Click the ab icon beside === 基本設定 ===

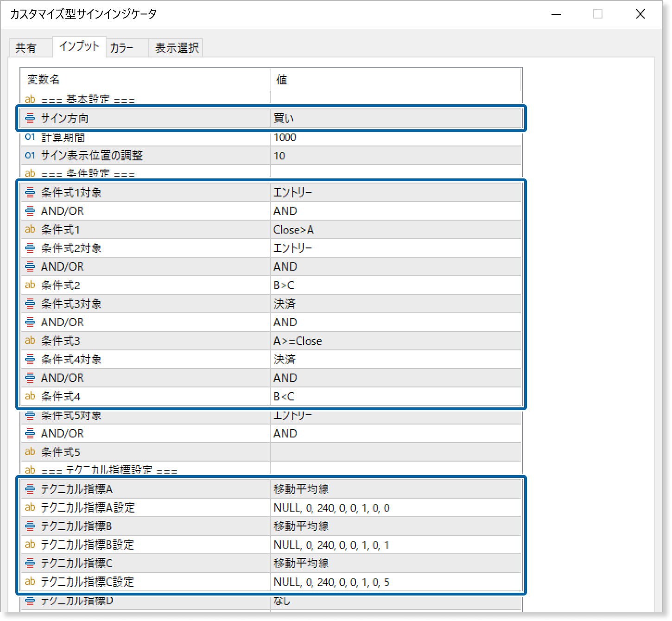[x=30, y=99]
